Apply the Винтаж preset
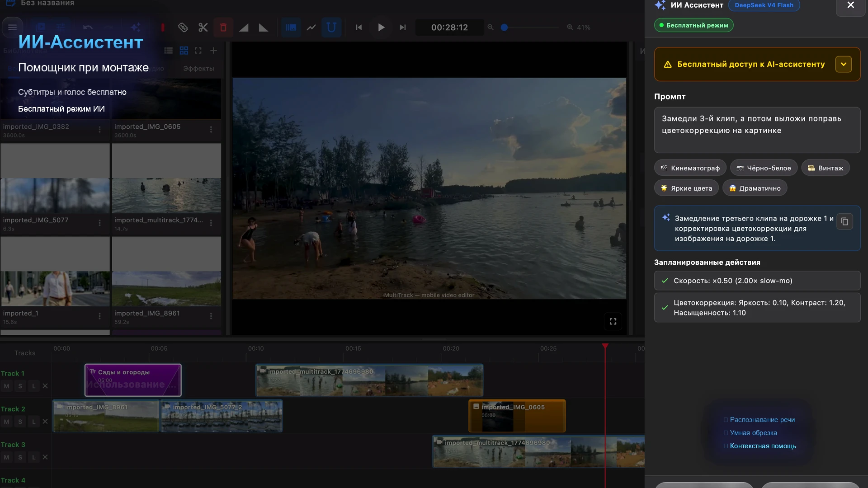 (826, 168)
